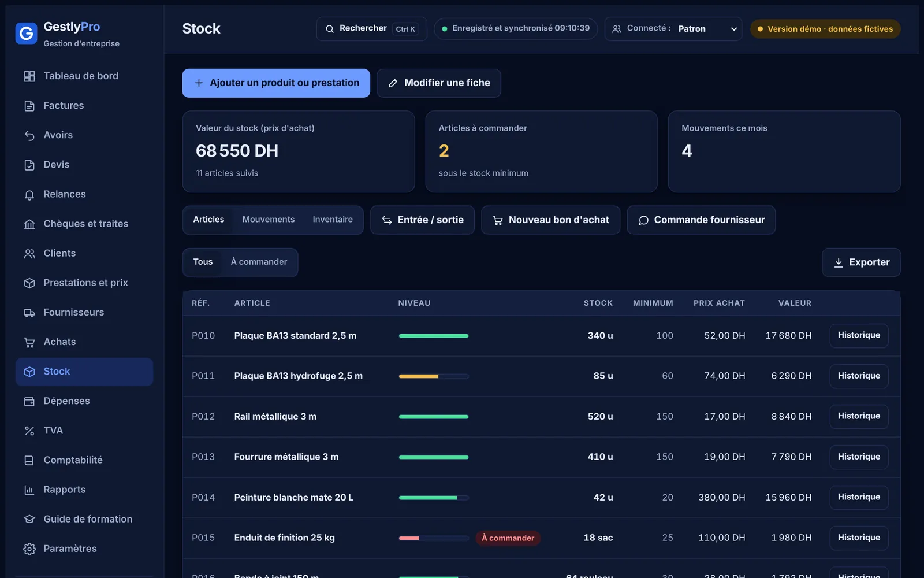Open Chèques et traites bank icon
The image size is (924, 578).
[x=29, y=224]
